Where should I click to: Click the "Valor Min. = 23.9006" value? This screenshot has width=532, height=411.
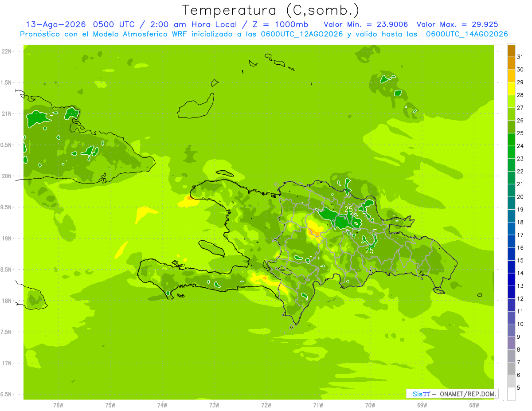[366, 24]
